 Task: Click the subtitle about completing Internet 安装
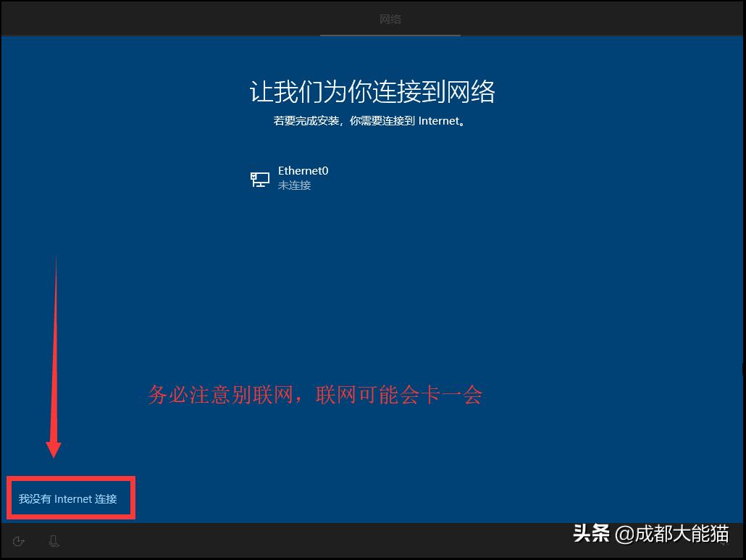pos(373,120)
